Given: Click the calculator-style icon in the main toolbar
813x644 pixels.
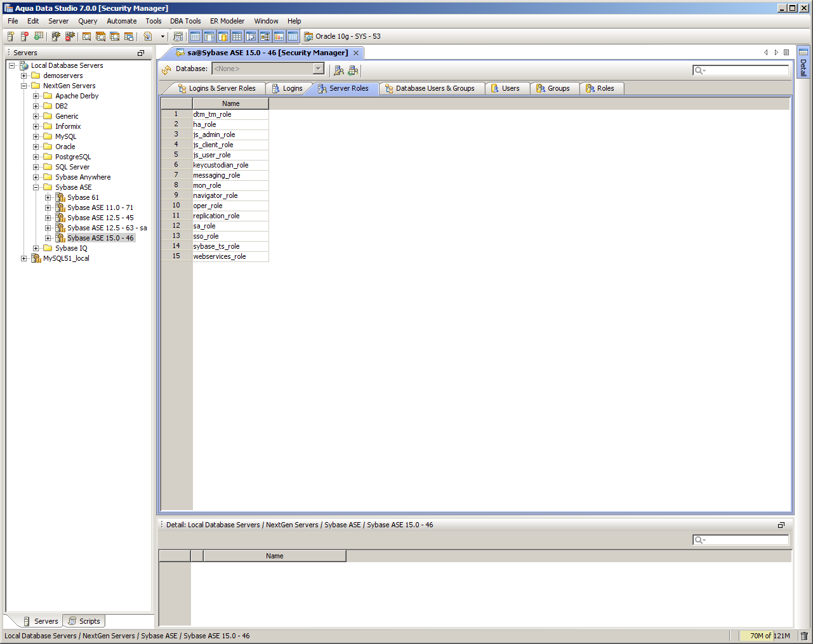Looking at the screenshot, I should coord(178,36).
